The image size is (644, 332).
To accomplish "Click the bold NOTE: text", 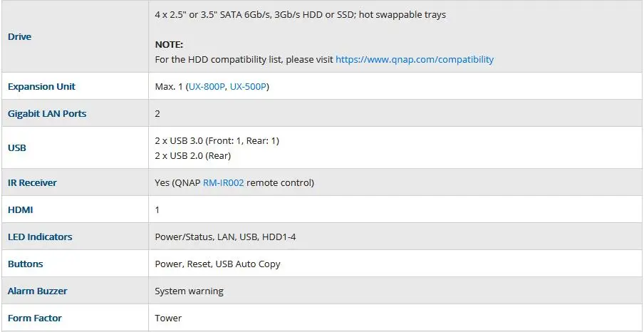I will [169, 44].
